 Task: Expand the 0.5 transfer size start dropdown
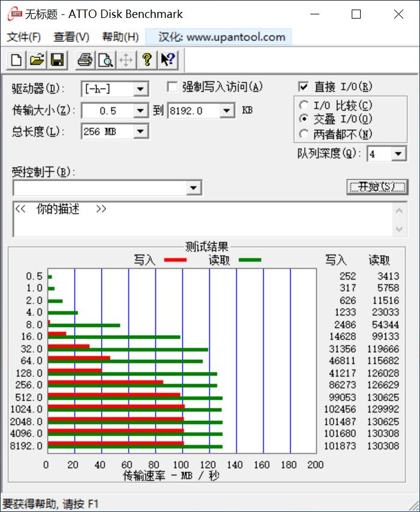click(140, 111)
